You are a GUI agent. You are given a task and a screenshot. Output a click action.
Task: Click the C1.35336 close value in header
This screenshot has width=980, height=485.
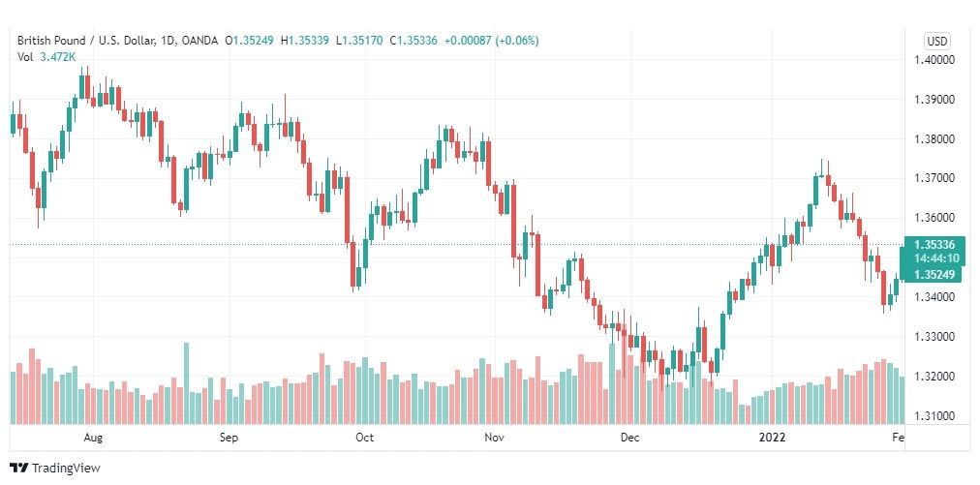[x=413, y=41]
